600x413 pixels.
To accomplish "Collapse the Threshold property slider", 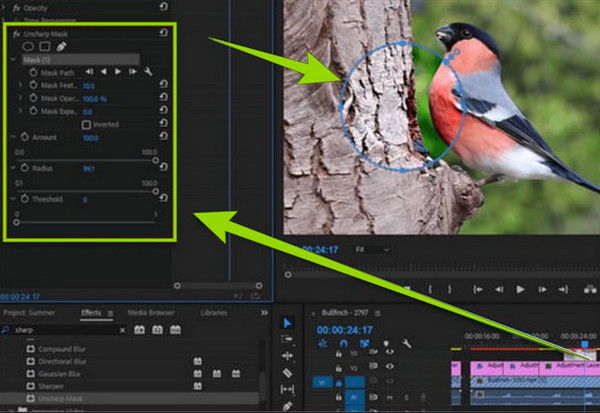I will coord(13,199).
